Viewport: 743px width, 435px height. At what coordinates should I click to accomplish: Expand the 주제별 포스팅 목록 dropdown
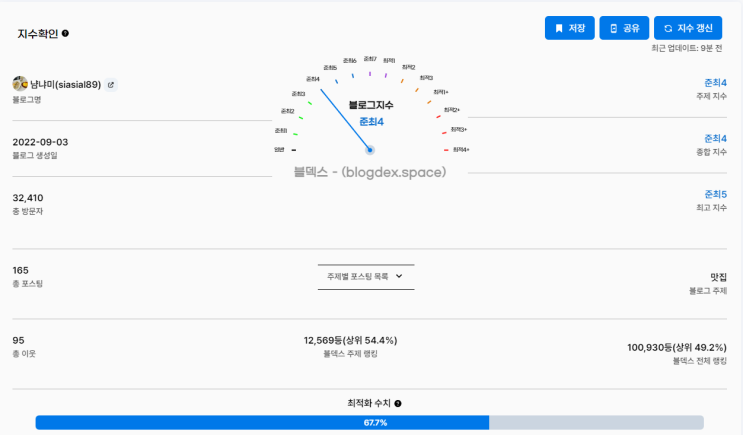tap(366, 277)
